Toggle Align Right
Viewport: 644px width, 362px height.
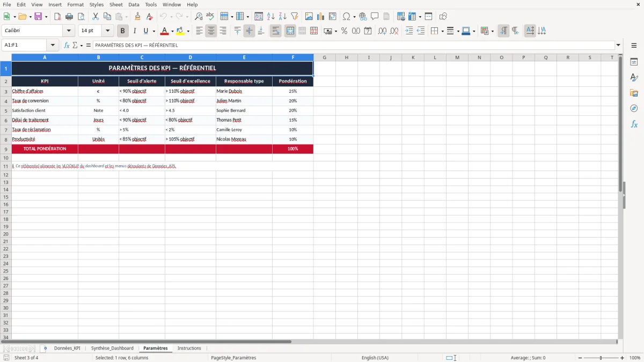coord(223,31)
